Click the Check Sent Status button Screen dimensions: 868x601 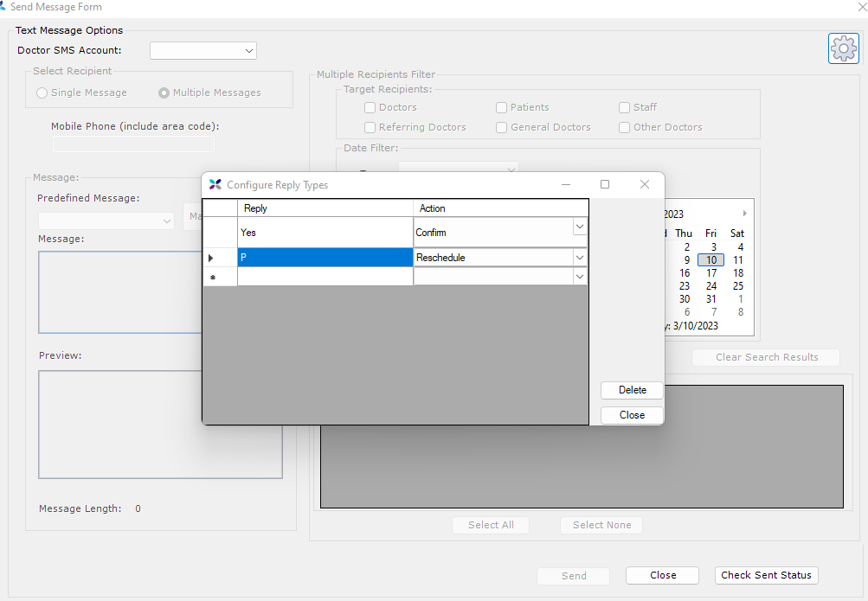click(766, 575)
